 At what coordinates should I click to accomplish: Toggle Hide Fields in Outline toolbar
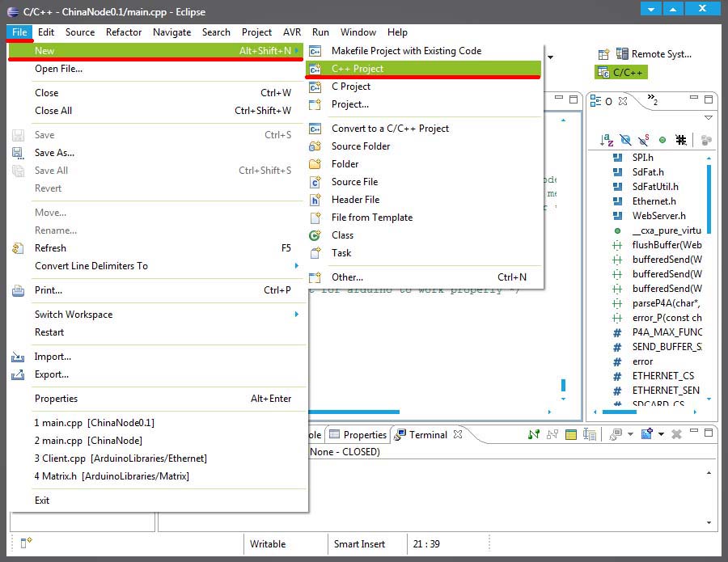tap(625, 140)
